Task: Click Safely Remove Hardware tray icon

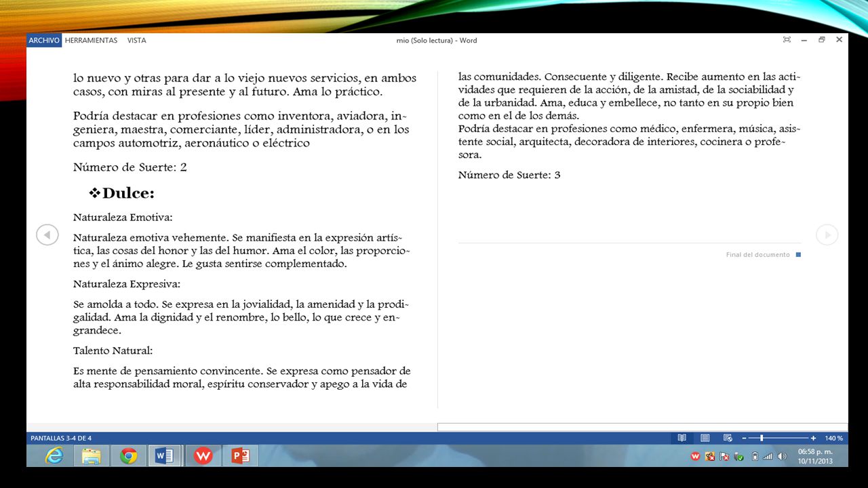Action: pyautogui.click(x=738, y=456)
